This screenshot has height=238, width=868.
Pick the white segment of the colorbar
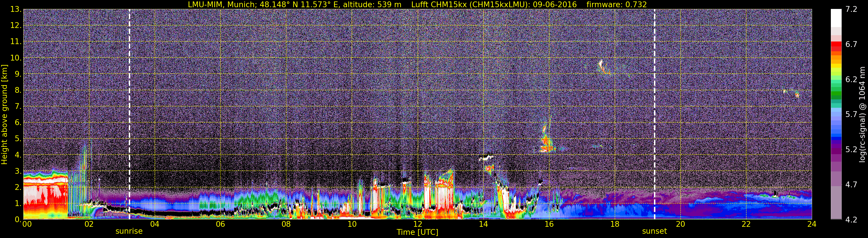pyautogui.click(x=836, y=18)
